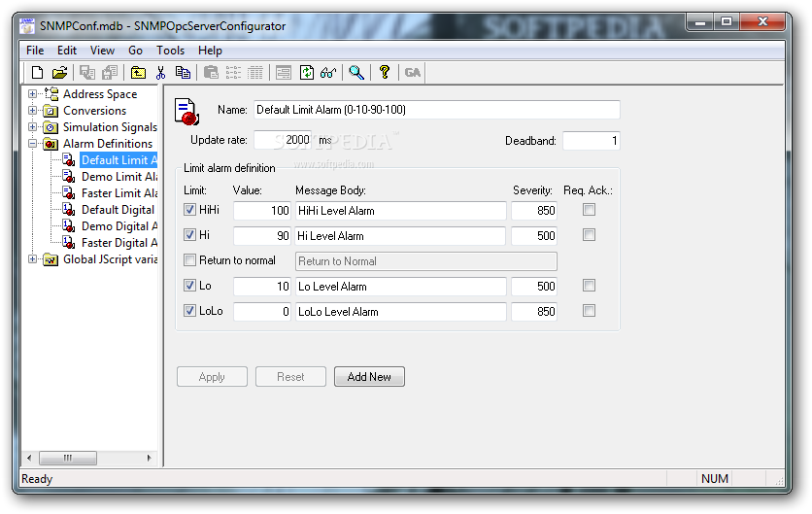Screen dimensions: 812x514
Task: Click the Hi Level Alarm message field
Action: pos(400,236)
